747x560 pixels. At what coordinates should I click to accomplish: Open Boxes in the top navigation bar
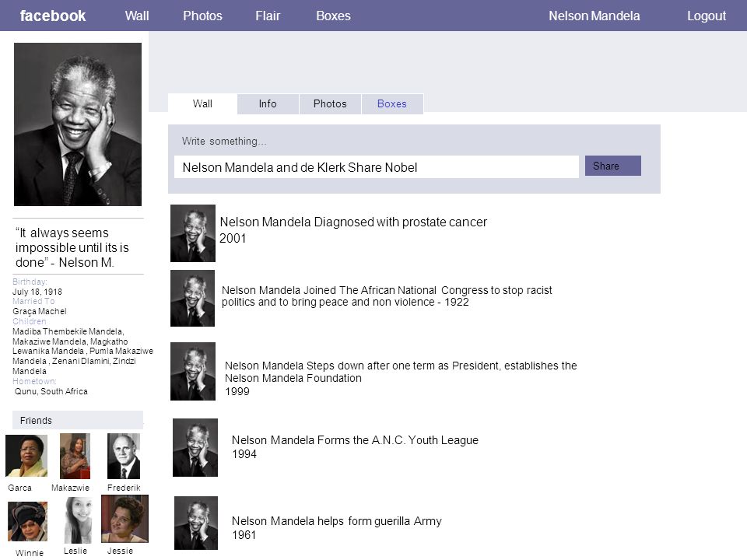[334, 16]
